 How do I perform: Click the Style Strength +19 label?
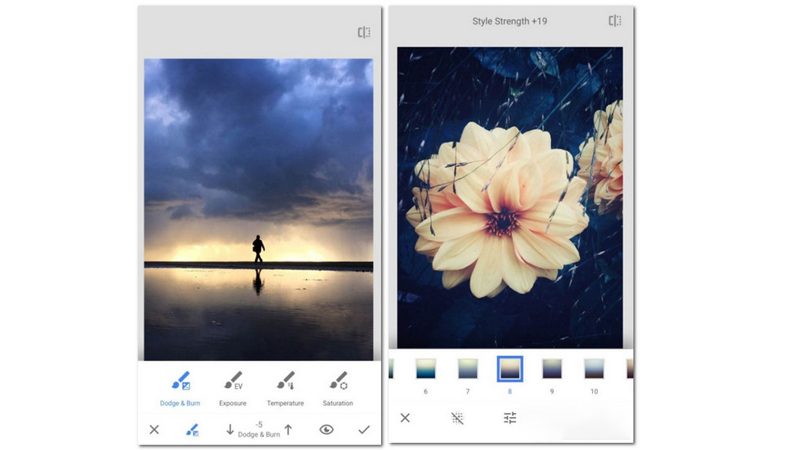click(509, 21)
